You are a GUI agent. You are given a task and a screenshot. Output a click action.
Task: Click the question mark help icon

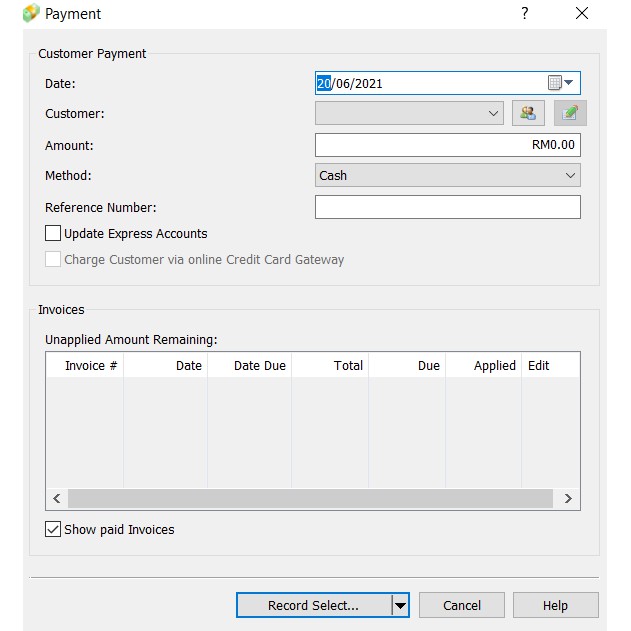point(524,14)
